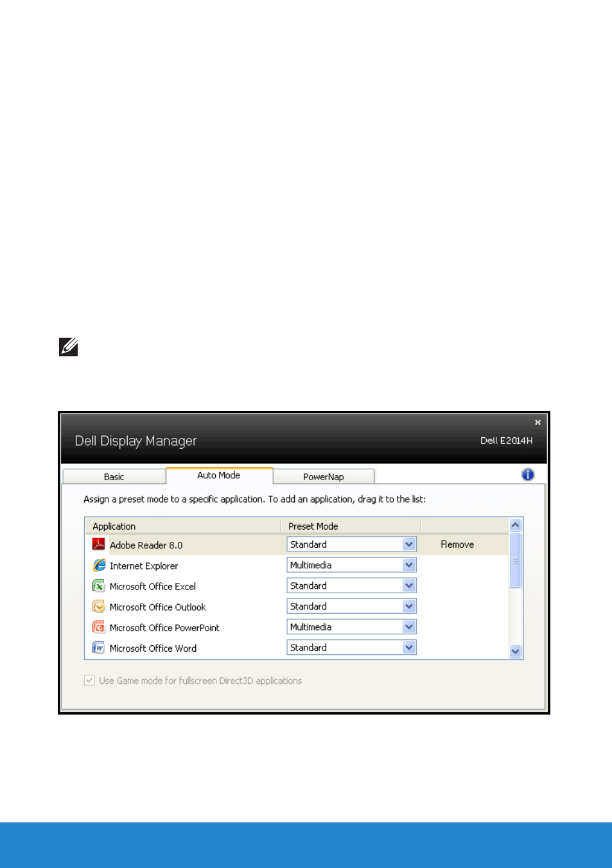
Task: Click the Microsoft Office PowerPoint icon
Action: (x=98, y=627)
